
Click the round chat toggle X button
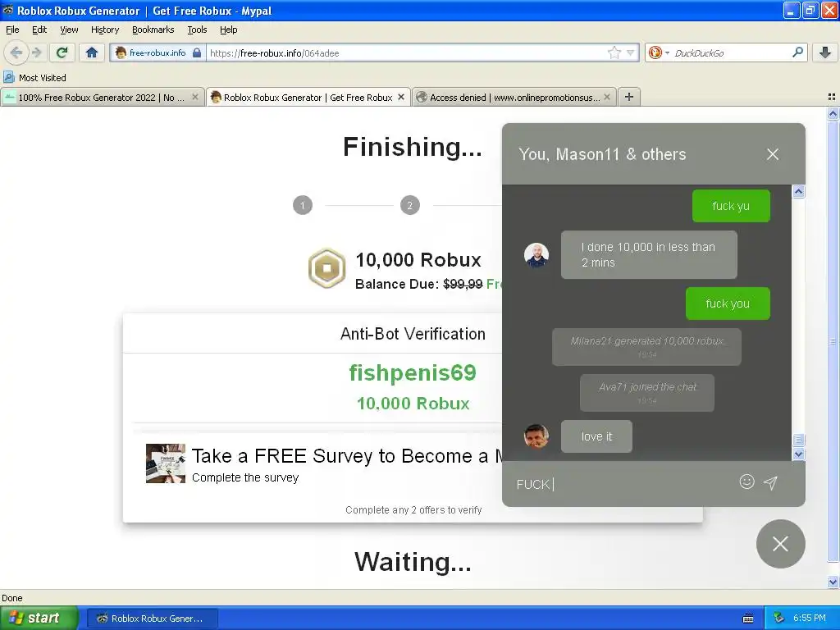tap(781, 544)
